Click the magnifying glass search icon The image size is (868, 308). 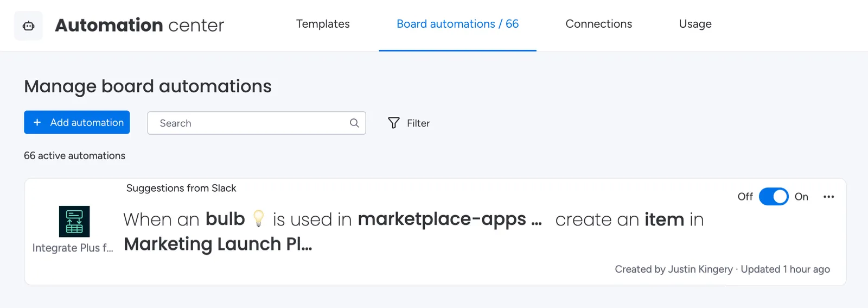click(354, 123)
